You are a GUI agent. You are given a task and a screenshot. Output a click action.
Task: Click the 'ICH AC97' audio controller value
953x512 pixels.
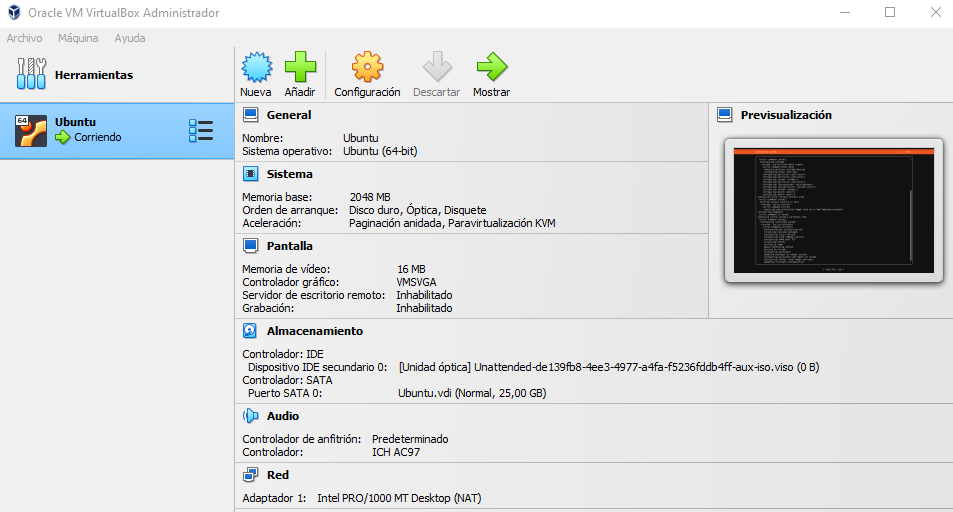pos(396,452)
